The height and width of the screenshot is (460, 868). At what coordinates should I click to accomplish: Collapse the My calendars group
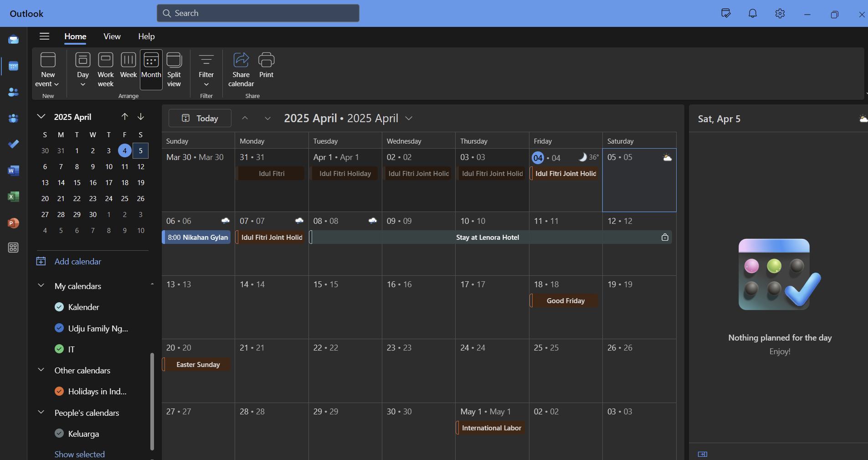41,285
